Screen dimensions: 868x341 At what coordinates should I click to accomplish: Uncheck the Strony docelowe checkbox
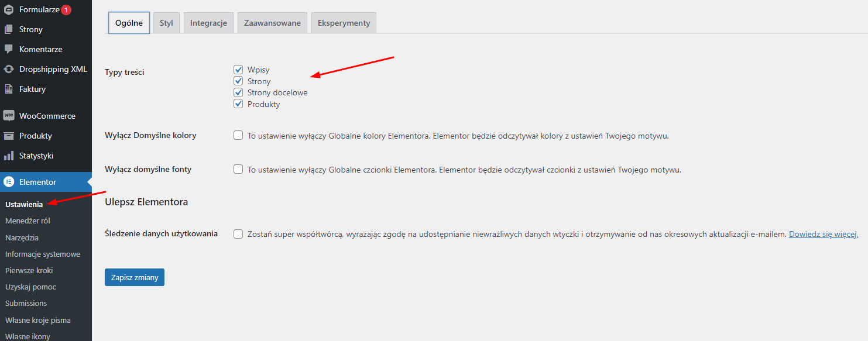[x=238, y=92]
